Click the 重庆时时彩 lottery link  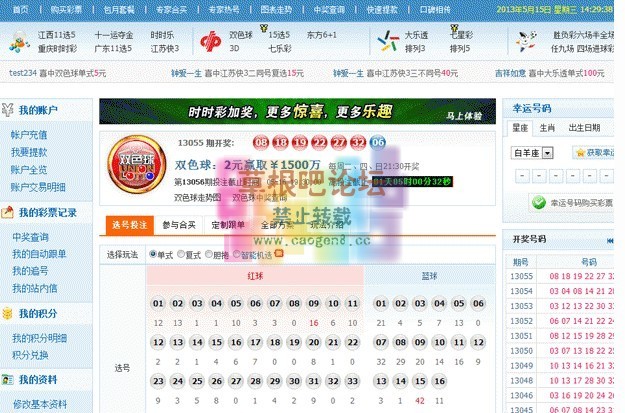tap(57, 49)
